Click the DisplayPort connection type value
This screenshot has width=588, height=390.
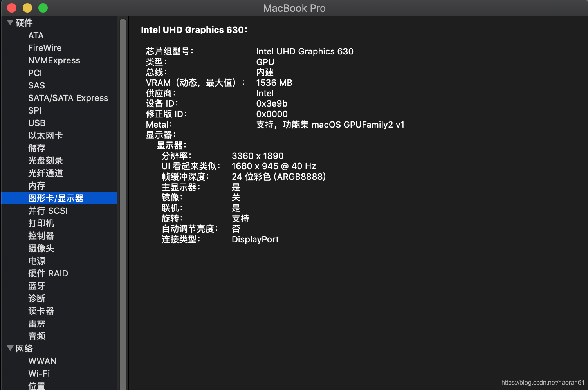(x=255, y=239)
